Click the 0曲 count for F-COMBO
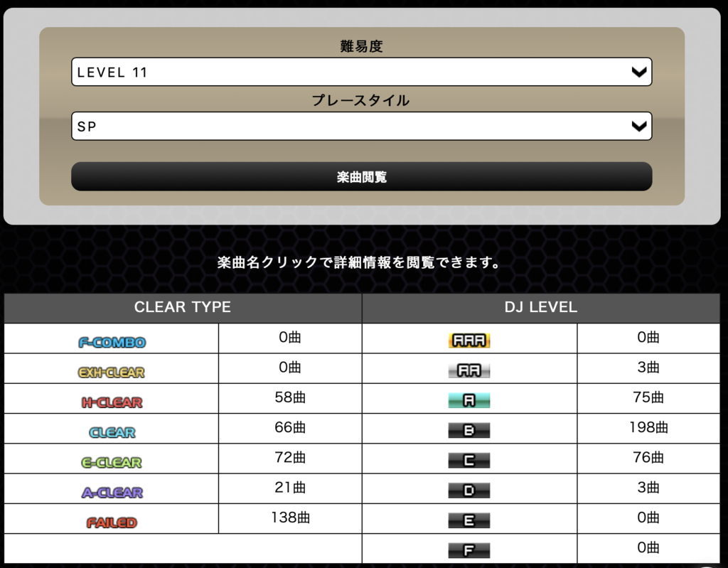728x568 pixels. click(x=290, y=337)
